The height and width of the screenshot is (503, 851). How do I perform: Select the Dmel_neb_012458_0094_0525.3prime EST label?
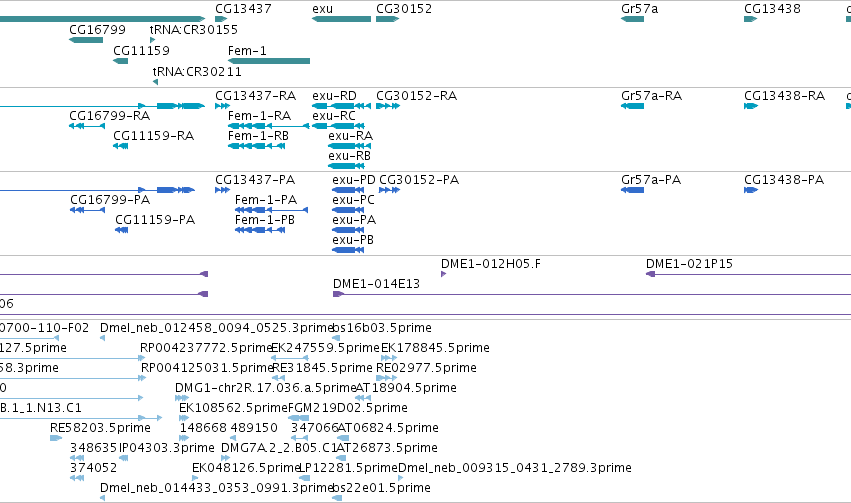[x=216, y=328]
